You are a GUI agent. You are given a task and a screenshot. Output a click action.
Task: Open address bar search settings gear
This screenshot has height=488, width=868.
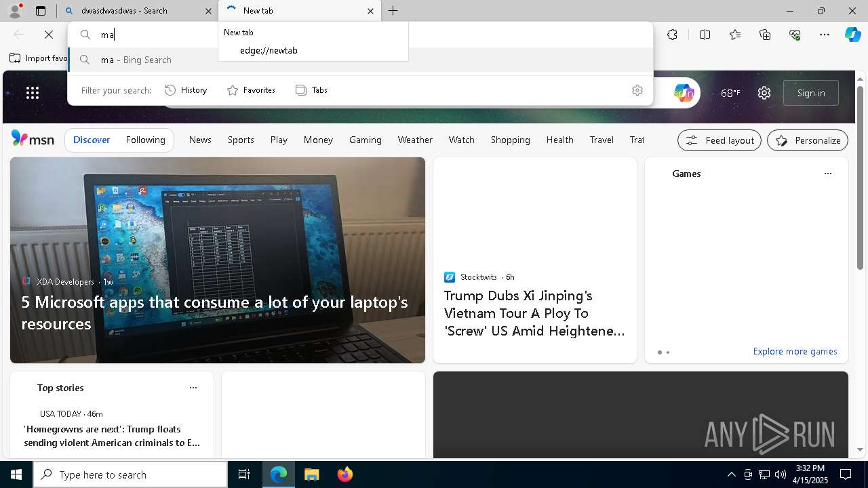tap(637, 90)
